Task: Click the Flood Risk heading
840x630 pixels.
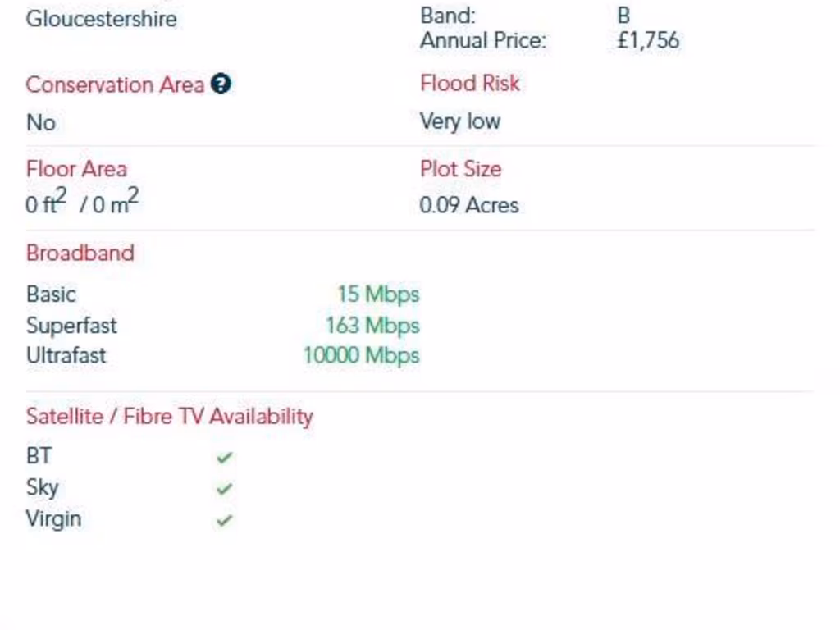Action: 470,83
